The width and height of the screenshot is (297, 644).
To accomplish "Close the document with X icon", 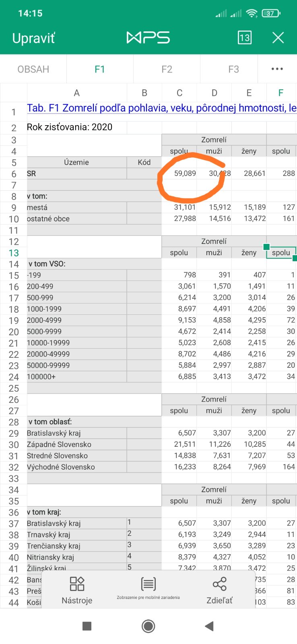I will pyautogui.click(x=278, y=37).
